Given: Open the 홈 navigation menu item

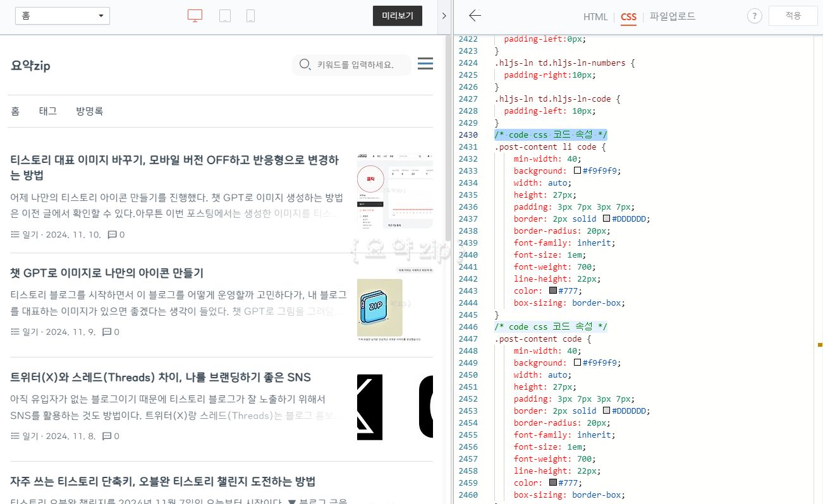Looking at the screenshot, I should click(15, 111).
